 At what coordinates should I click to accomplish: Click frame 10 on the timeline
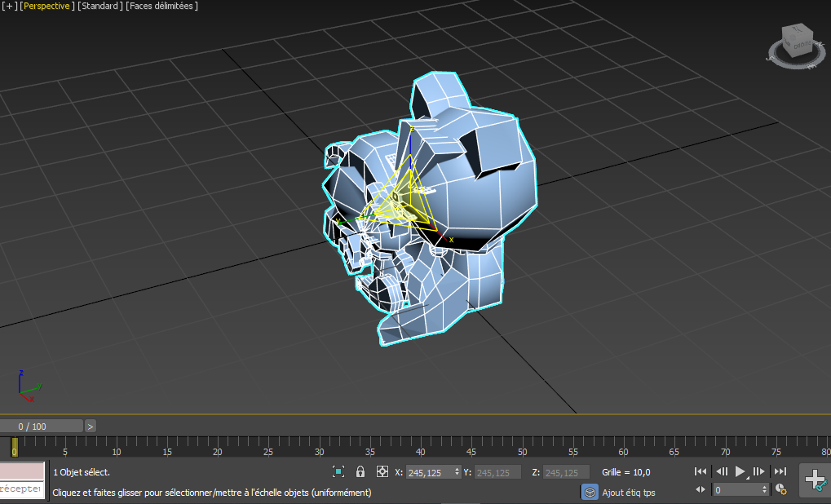point(116,452)
